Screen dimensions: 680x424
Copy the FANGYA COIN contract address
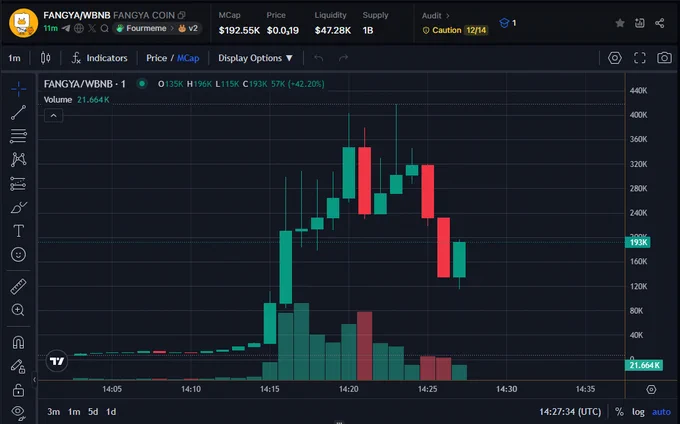[x=181, y=15]
